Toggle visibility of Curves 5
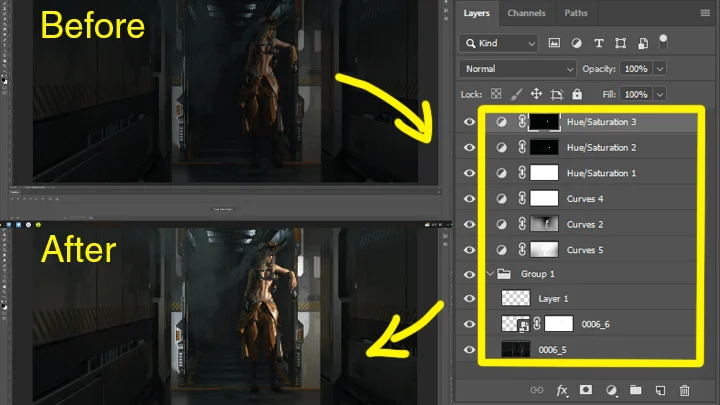Image resolution: width=720 pixels, height=405 pixels. coord(469,250)
